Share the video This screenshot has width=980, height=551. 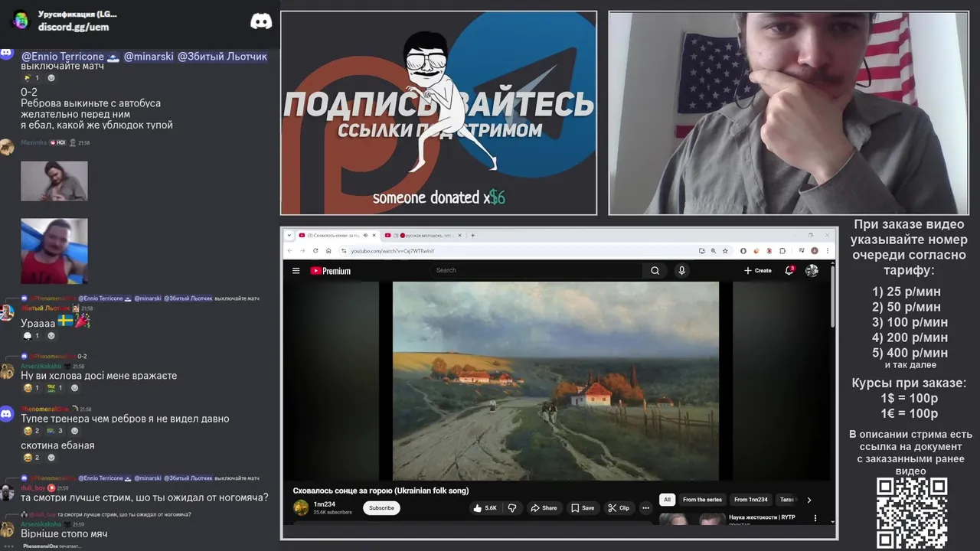tap(543, 507)
